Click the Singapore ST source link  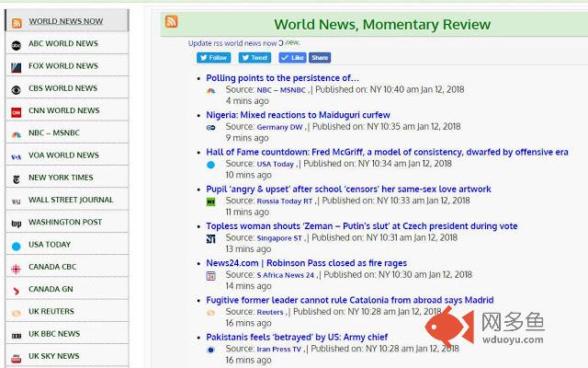click(x=279, y=238)
